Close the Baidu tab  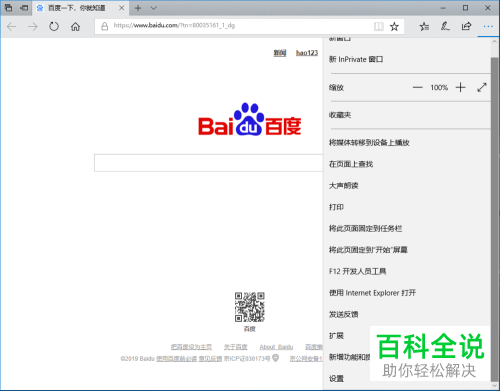pos(122,8)
